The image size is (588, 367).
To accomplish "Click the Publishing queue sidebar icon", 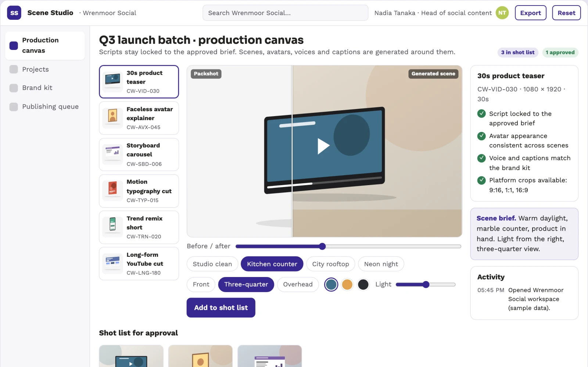I will pos(14,107).
